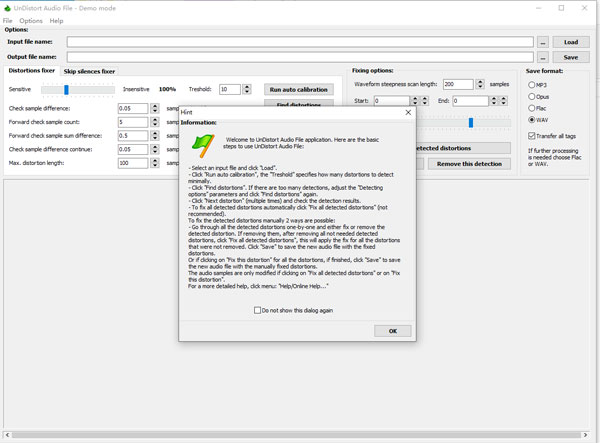
Task: Click Forward check sample sum difference spinner
Action: coord(155,136)
